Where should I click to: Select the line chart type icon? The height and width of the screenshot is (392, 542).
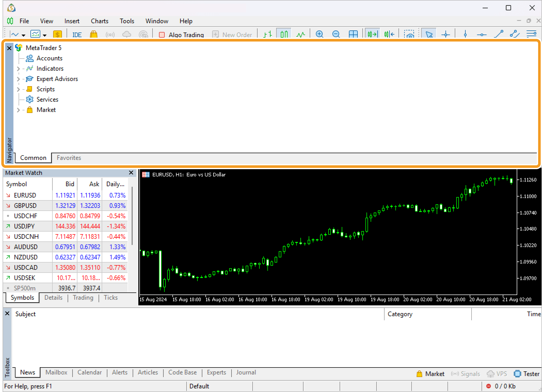[x=301, y=34]
